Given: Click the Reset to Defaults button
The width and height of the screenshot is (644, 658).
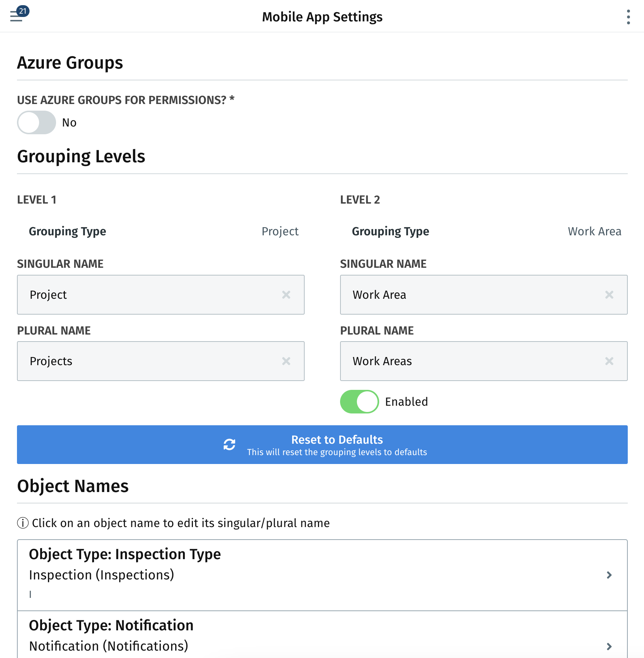Looking at the screenshot, I should pyautogui.click(x=322, y=444).
